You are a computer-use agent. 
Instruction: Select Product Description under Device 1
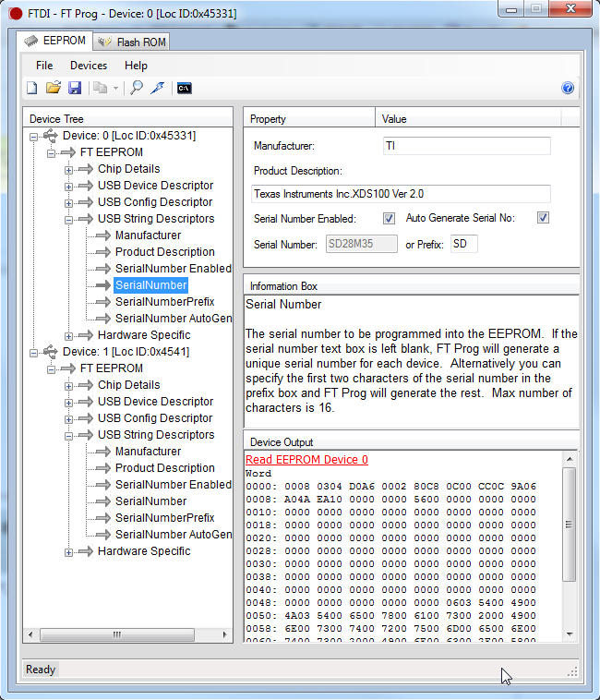(x=164, y=468)
